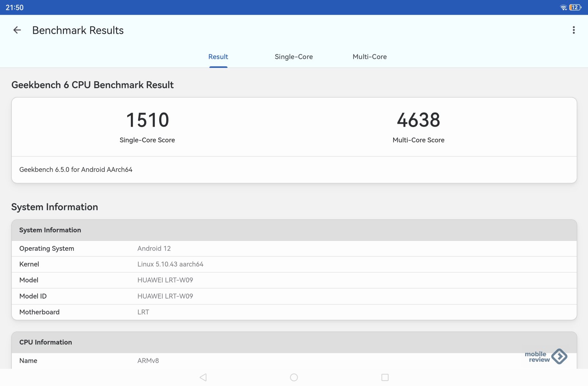Tap the Wi-Fi status icon
The image size is (588, 386).
563,7
